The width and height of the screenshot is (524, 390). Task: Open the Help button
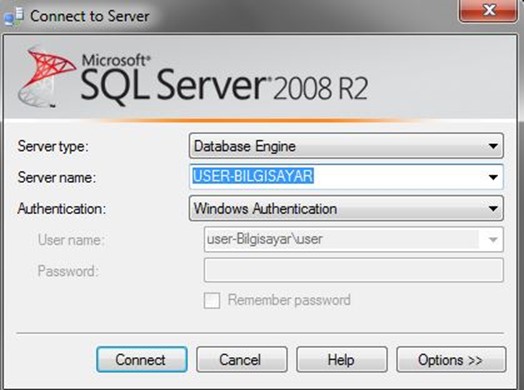pyautogui.click(x=342, y=360)
